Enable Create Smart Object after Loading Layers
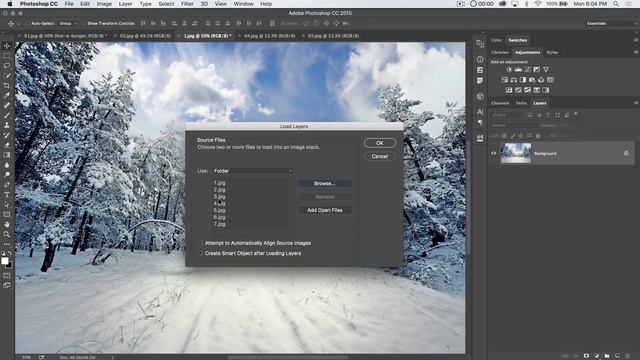640x360 pixels. [200, 253]
